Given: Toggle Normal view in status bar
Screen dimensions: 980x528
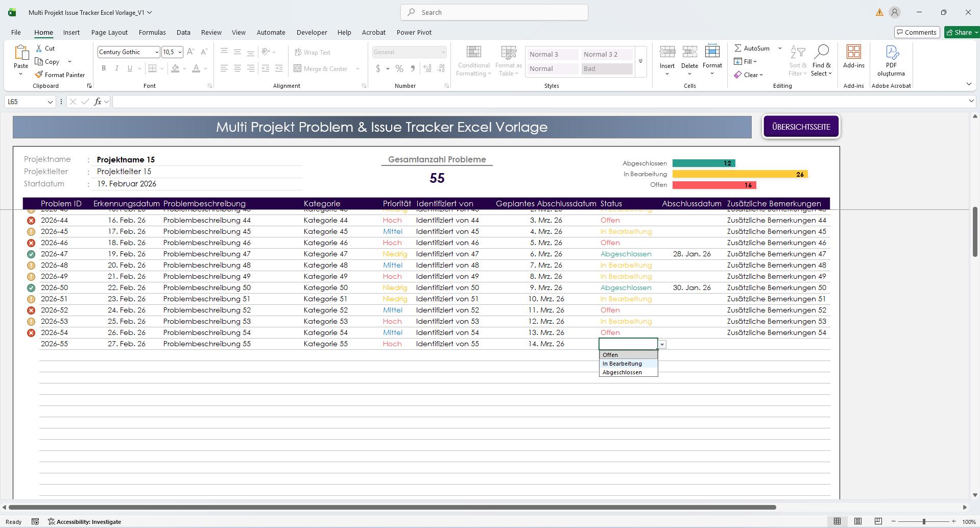Looking at the screenshot, I should point(837,521).
